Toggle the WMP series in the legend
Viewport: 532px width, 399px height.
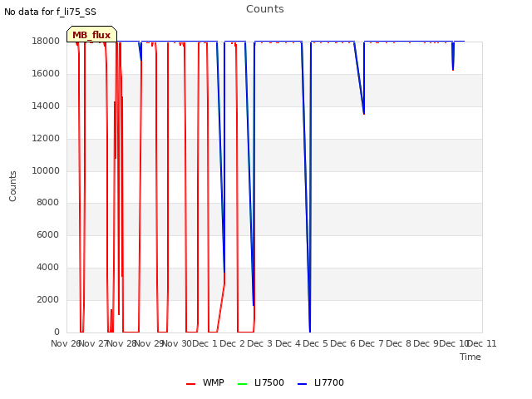pyautogui.click(x=205, y=382)
